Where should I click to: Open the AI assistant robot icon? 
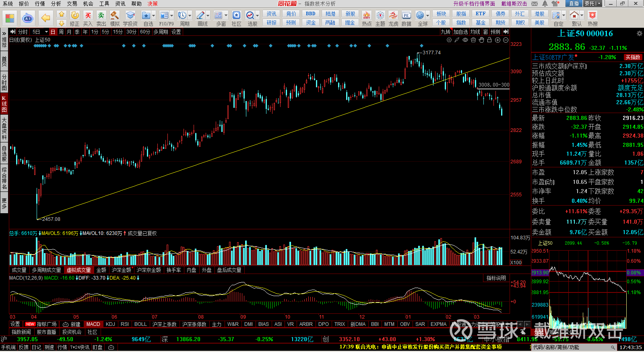(x=28, y=18)
